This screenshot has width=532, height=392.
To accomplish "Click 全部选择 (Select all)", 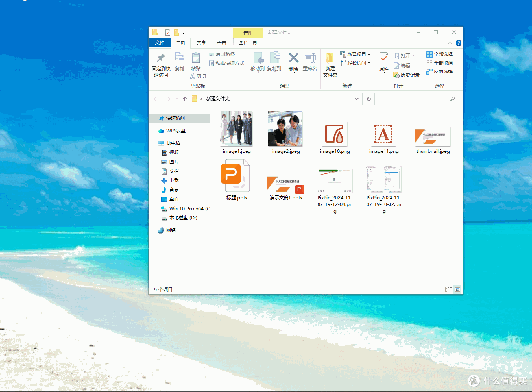I will (x=439, y=54).
